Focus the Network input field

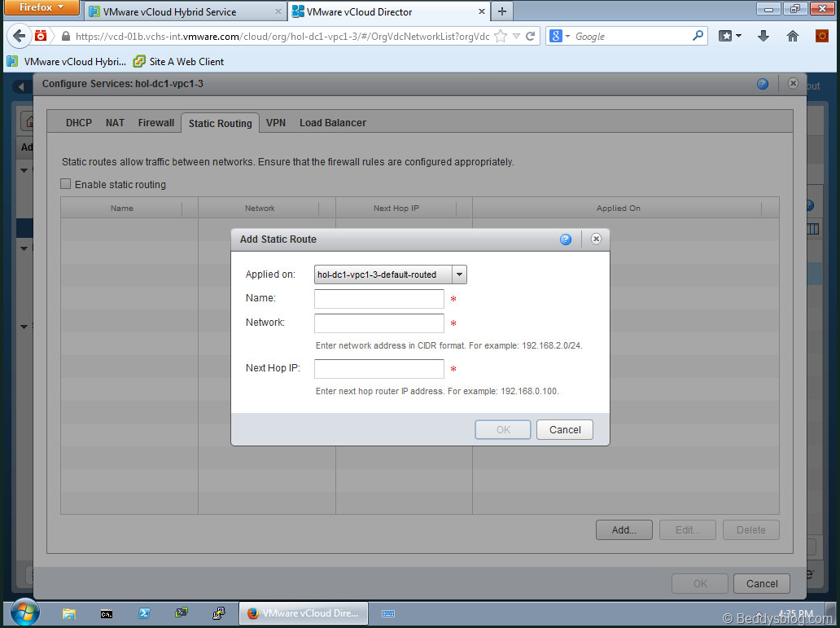(379, 323)
